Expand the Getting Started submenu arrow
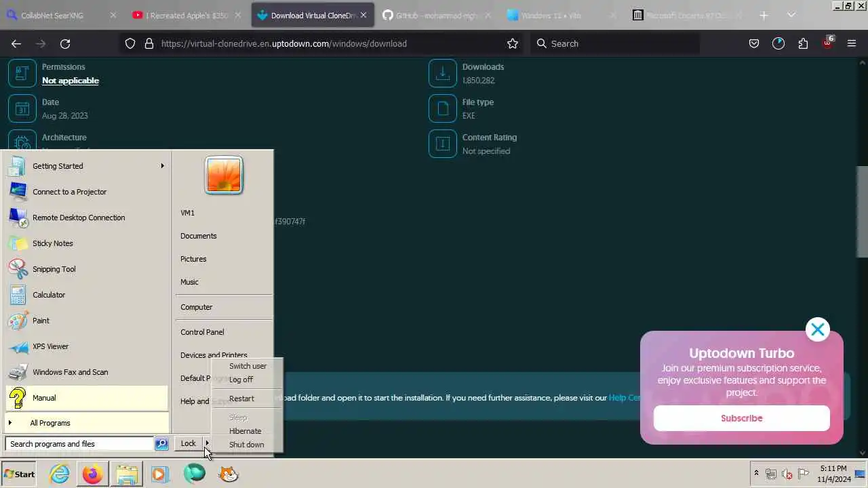The height and width of the screenshot is (488, 868). pos(162,166)
